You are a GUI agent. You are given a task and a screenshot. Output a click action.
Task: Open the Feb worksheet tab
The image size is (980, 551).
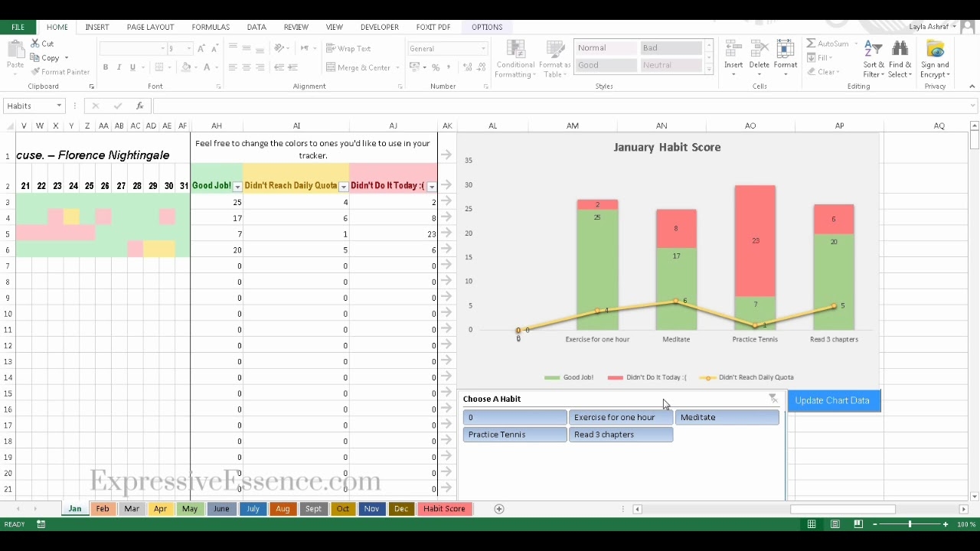[x=103, y=509]
